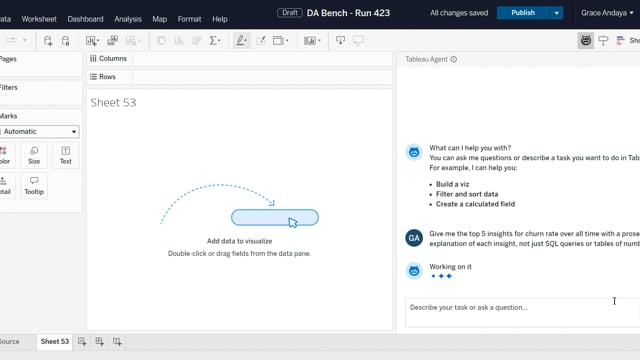640x360 pixels.
Task: Click the Publish button
Action: pyautogui.click(x=523, y=13)
